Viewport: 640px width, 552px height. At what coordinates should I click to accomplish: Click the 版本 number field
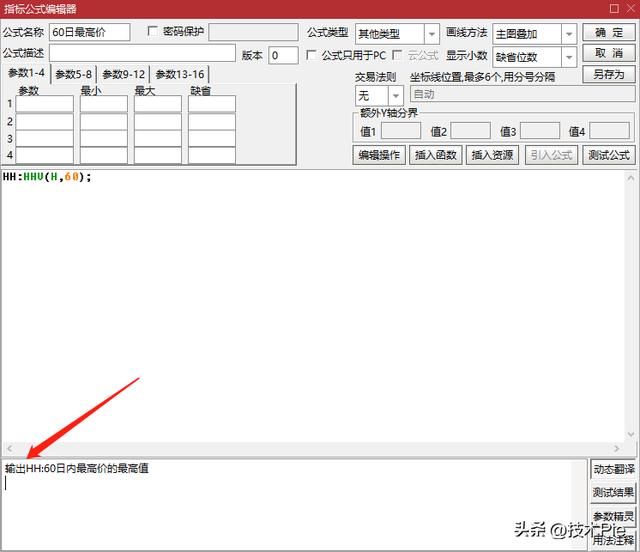pyautogui.click(x=283, y=55)
